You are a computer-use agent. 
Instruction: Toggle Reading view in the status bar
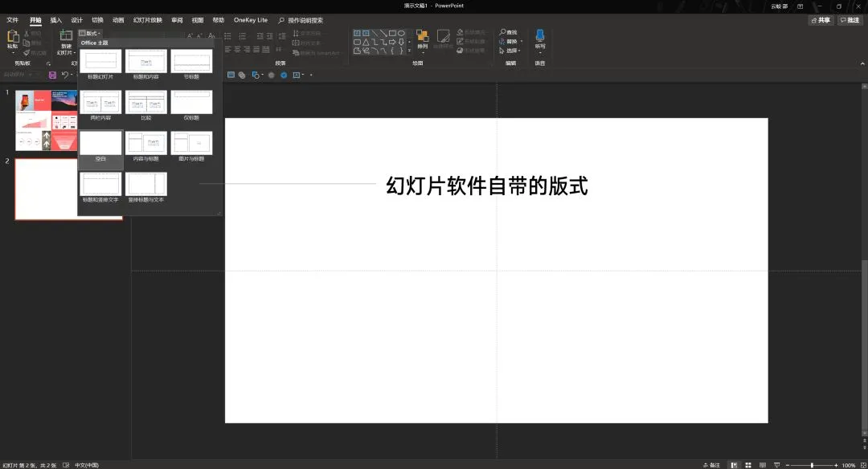click(762, 465)
